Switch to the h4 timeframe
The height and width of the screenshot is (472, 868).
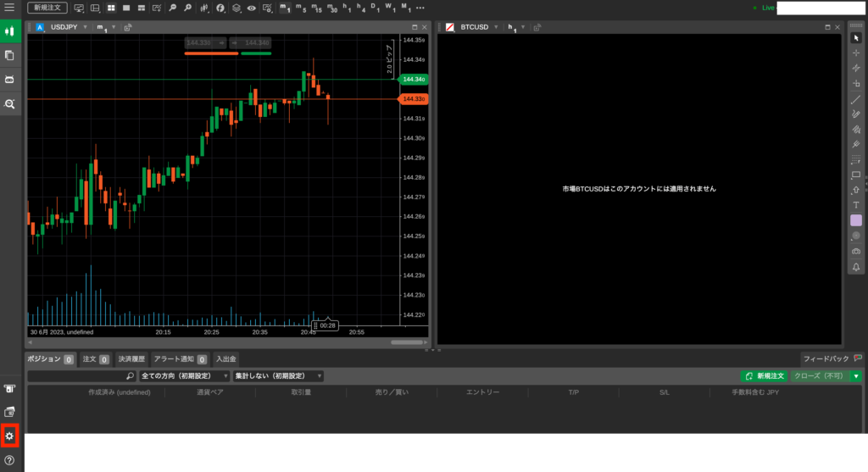pos(361,8)
